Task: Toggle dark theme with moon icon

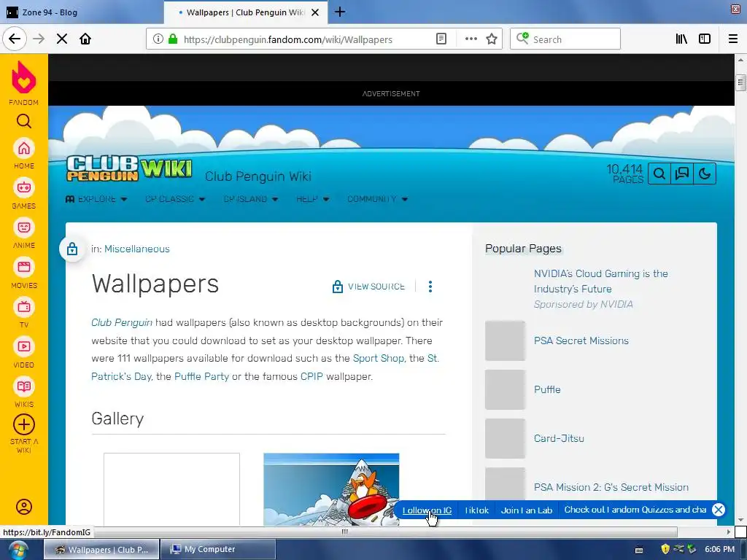Action: click(705, 174)
